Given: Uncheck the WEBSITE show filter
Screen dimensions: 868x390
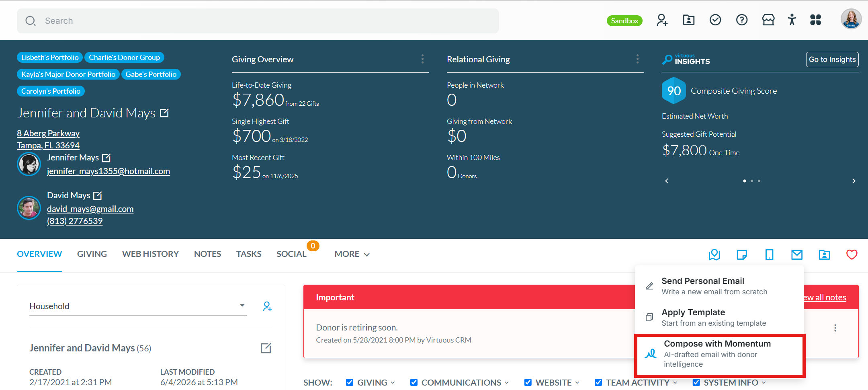Looking at the screenshot, I should [528, 382].
